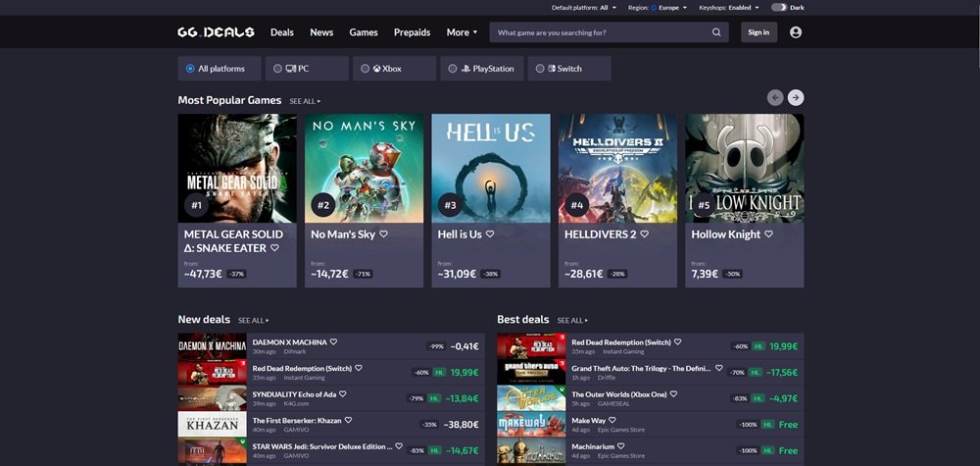Click the search magnifier icon
This screenshot has width=980, height=466.
[716, 32]
